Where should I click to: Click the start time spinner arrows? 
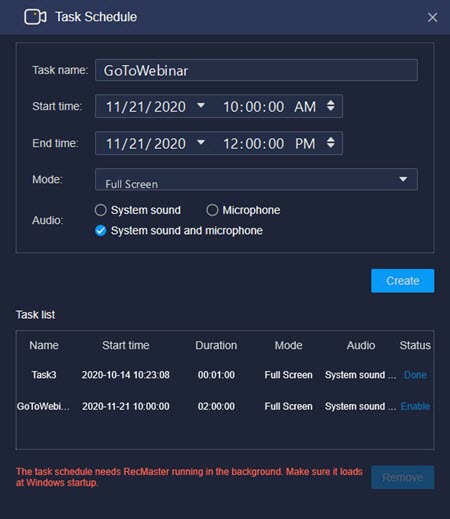[330, 106]
